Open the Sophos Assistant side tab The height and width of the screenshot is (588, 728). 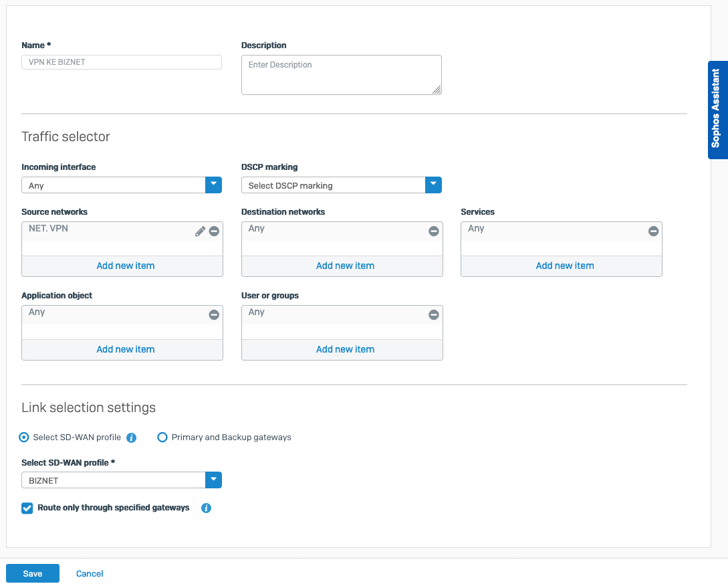coord(718,110)
